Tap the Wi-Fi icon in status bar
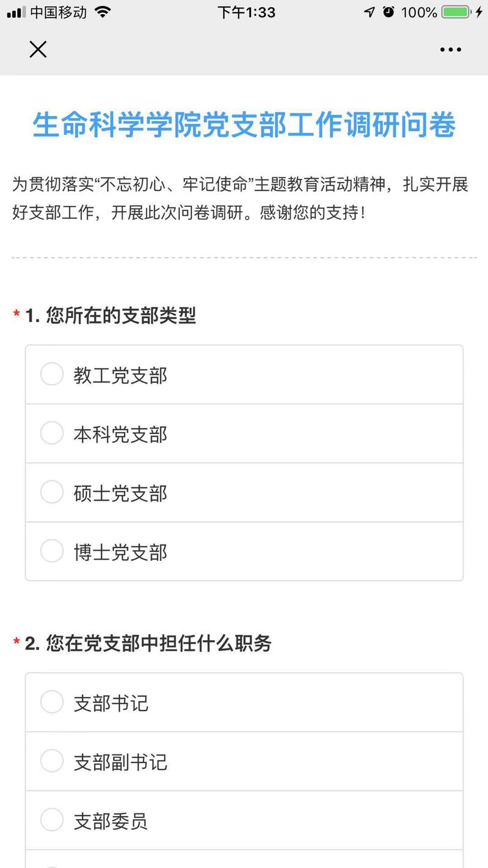Image resolution: width=488 pixels, height=868 pixels. (103, 12)
